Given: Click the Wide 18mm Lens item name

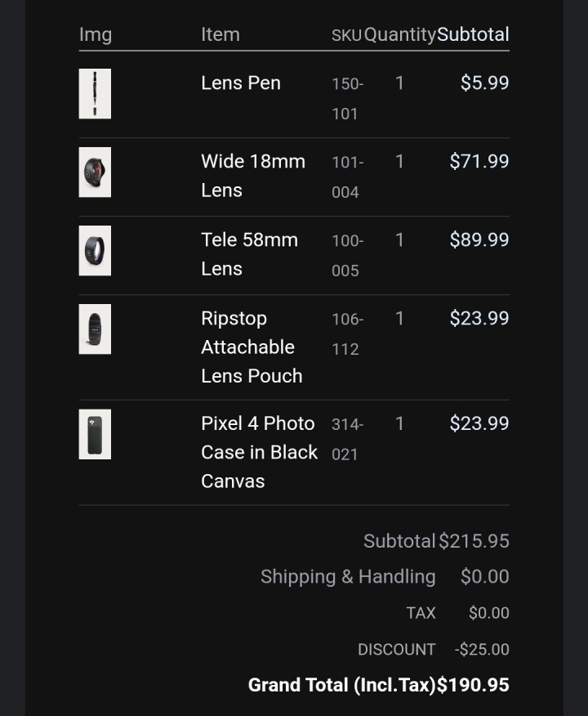Looking at the screenshot, I should (253, 176).
